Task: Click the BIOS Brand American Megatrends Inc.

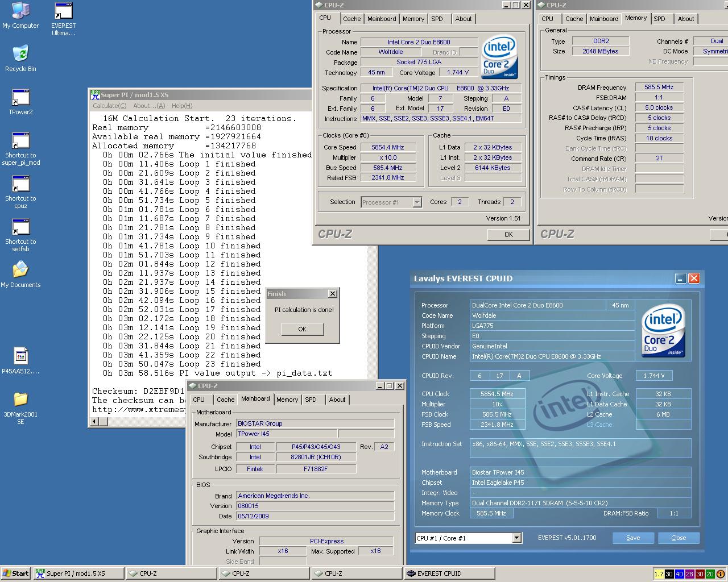Action: tap(315, 496)
